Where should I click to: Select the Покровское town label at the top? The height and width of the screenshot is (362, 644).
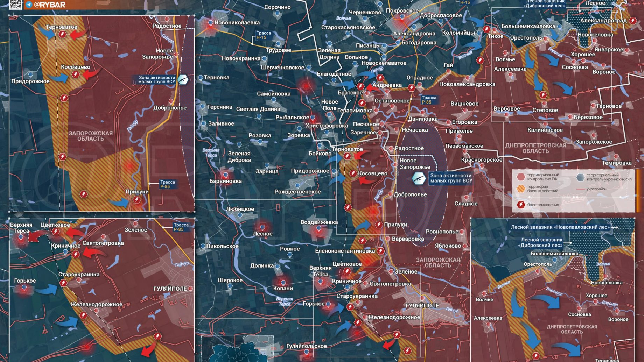[402, 11]
